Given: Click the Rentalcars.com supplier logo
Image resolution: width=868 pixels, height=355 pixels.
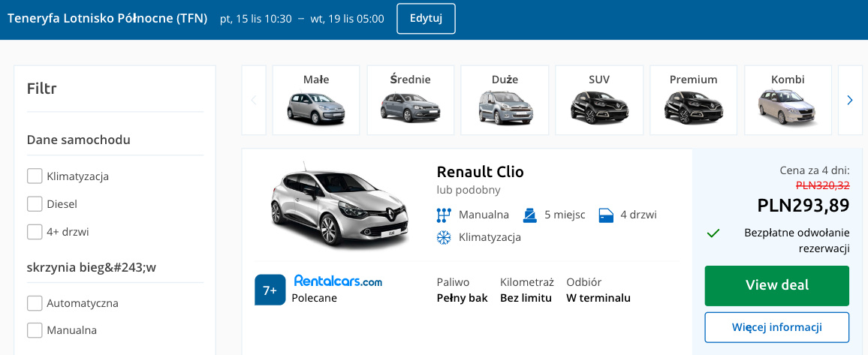Looking at the screenshot, I should [338, 281].
